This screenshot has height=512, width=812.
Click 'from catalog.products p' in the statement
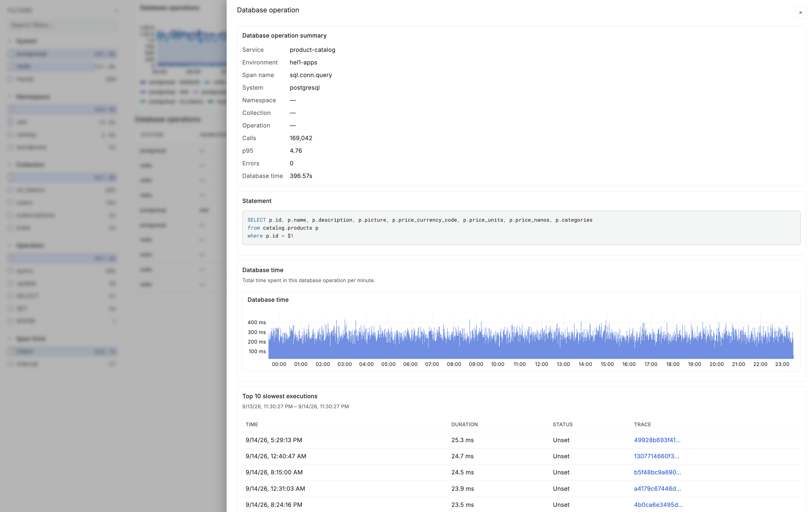point(283,228)
